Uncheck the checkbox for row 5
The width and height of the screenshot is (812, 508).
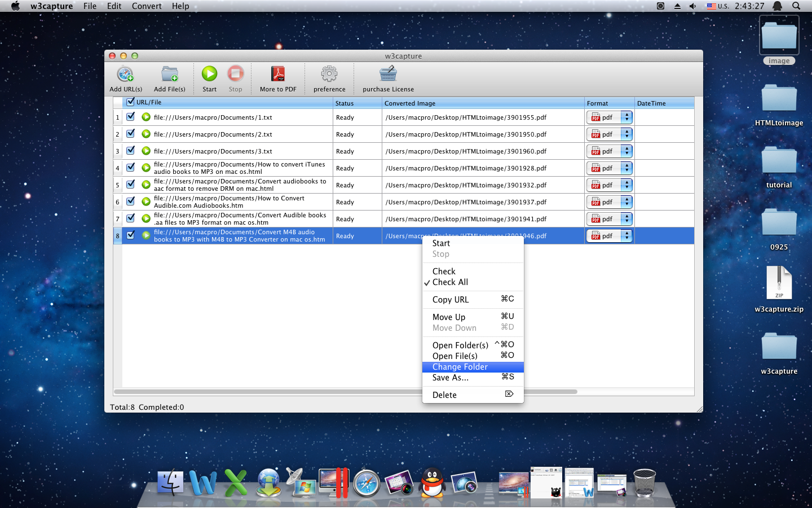point(130,185)
